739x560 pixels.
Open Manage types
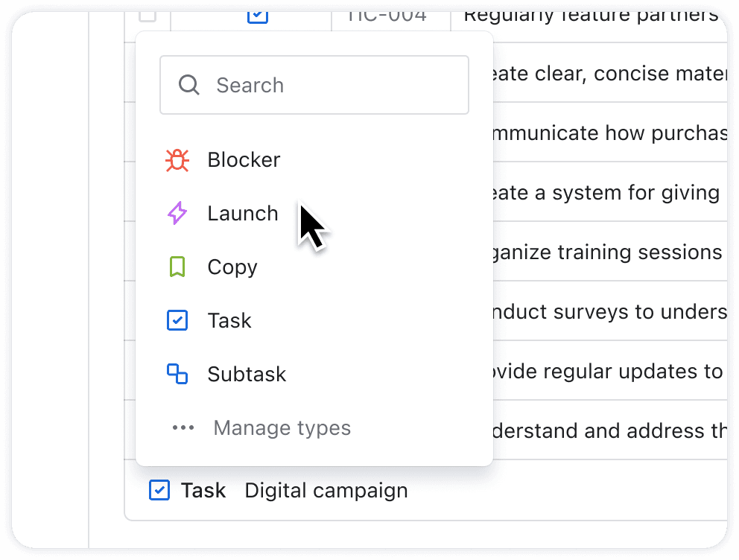[x=282, y=427]
